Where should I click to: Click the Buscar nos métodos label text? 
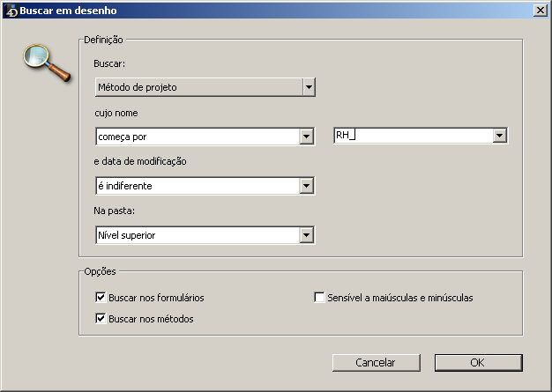coord(152,318)
